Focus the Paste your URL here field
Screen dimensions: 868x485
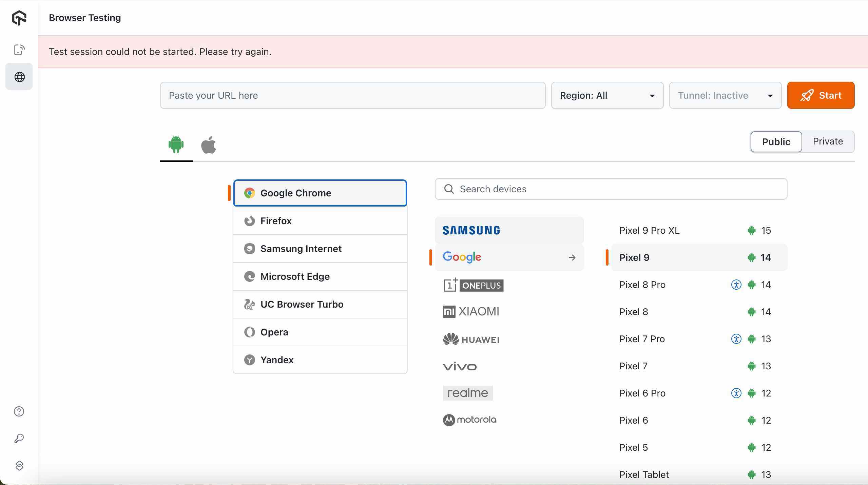tap(352, 95)
